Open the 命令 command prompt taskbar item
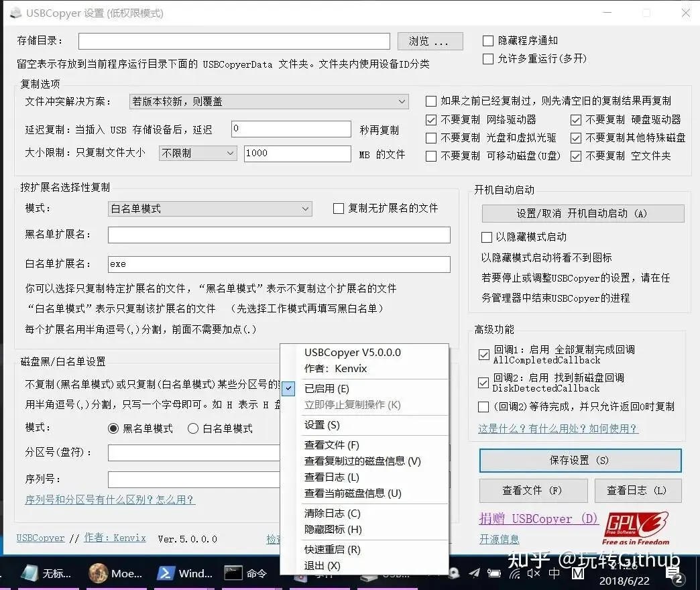This screenshot has height=590, width=700. [x=247, y=573]
